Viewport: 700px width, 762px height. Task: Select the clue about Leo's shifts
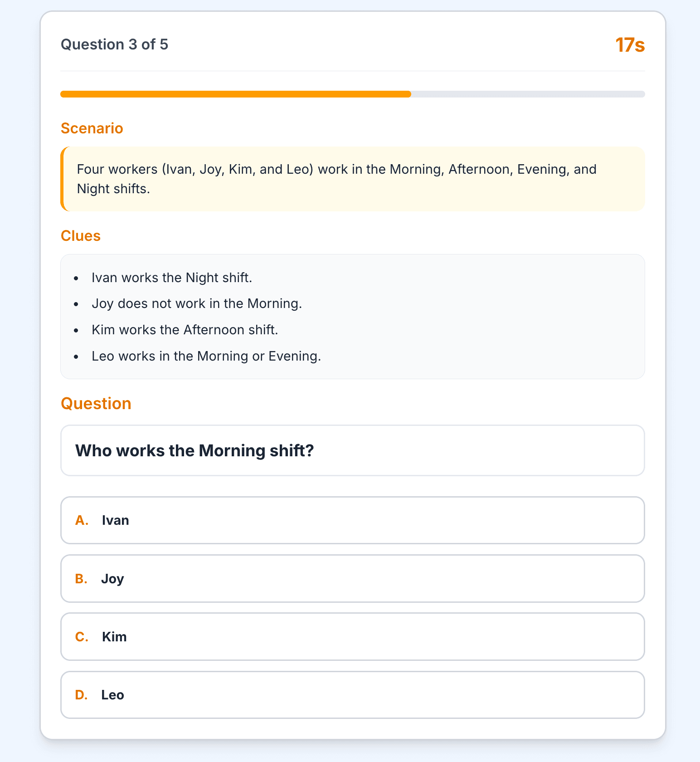click(x=206, y=356)
